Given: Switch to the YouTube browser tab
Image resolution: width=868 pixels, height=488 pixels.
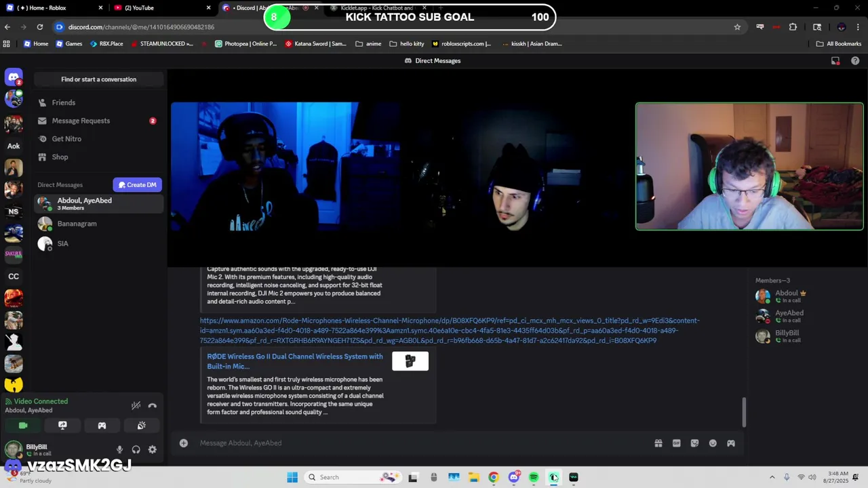Looking at the screenshot, I should (163, 8).
